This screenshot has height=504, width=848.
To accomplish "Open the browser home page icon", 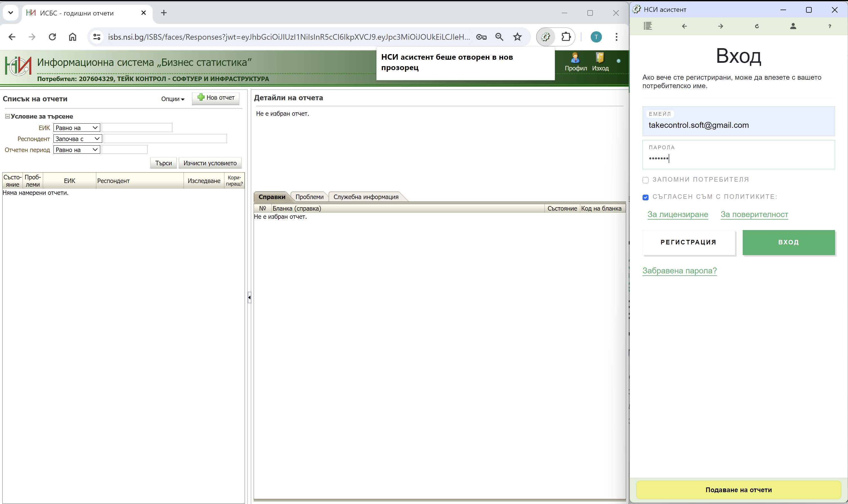I will [72, 37].
